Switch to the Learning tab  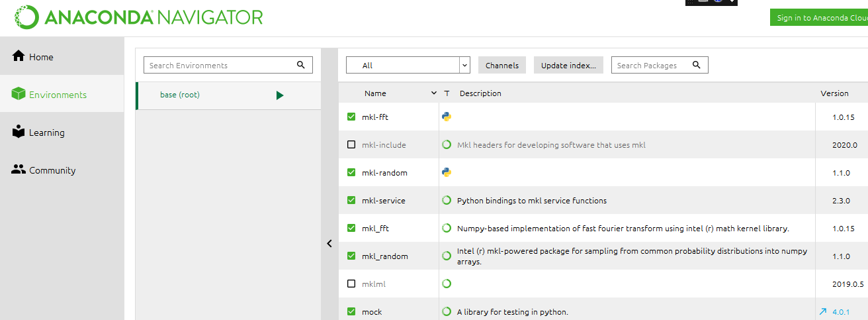point(62,132)
